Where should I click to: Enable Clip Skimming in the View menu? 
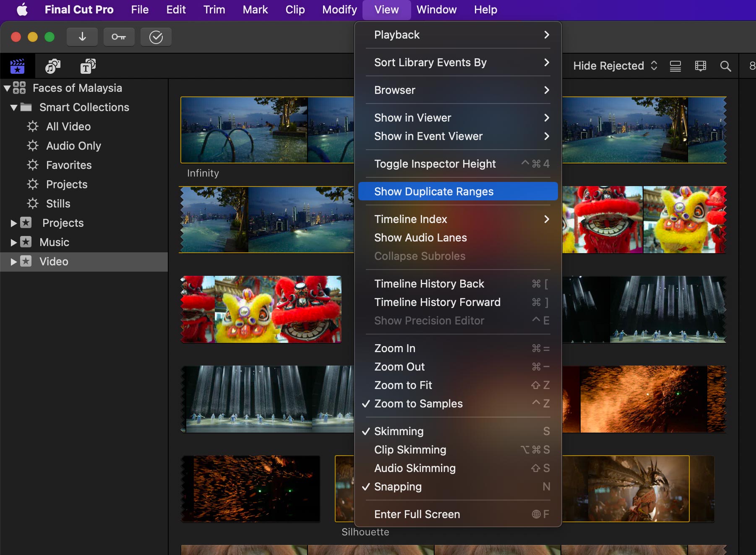click(458, 450)
